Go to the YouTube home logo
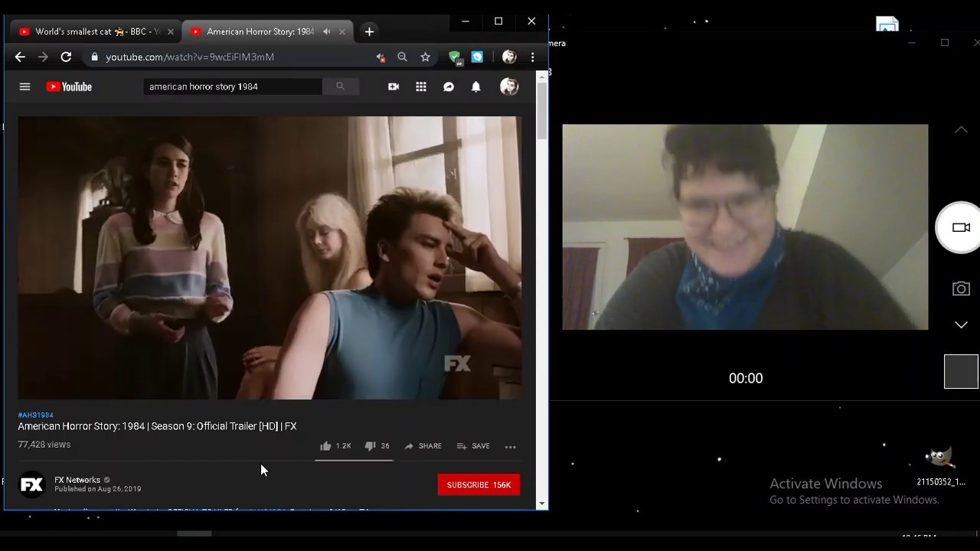The height and width of the screenshot is (551, 980). [69, 86]
